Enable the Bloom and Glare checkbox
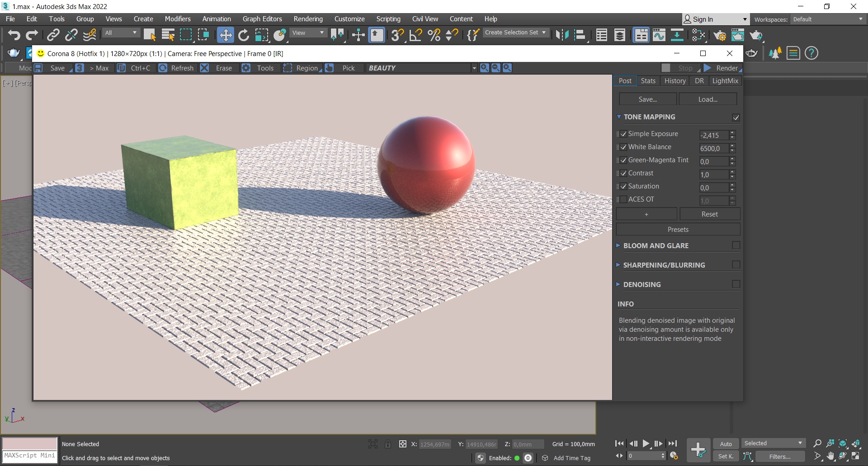 [x=736, y=245]
